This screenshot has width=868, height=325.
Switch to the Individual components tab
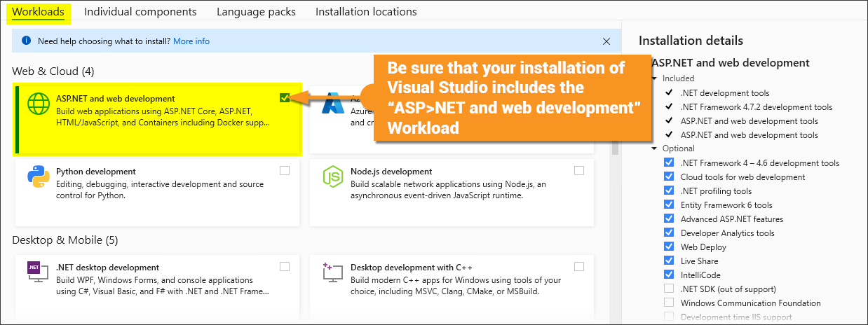140,11
